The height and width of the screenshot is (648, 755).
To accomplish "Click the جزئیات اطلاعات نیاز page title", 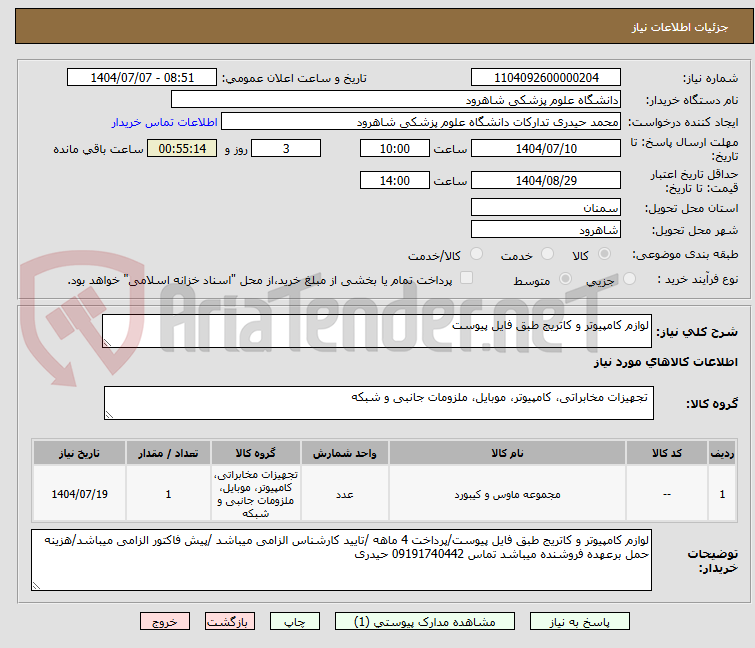I will [x=679, y=27].
